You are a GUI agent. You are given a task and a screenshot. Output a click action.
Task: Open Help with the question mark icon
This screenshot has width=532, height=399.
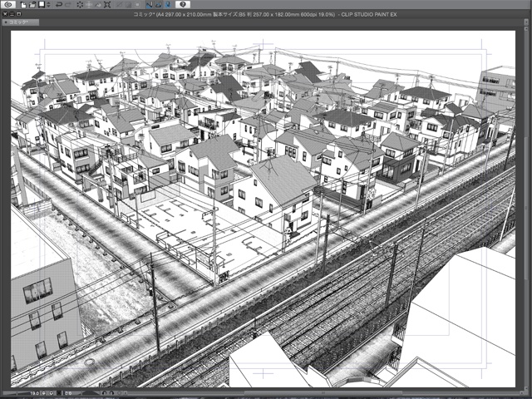(183, 5)
